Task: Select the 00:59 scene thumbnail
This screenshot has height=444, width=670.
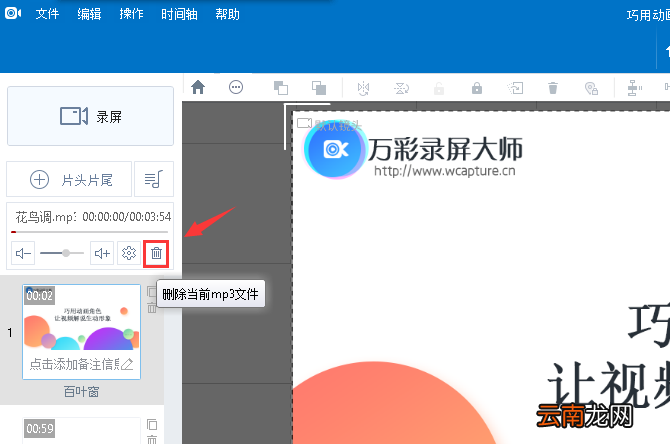Action: click(x=82, y=431)
